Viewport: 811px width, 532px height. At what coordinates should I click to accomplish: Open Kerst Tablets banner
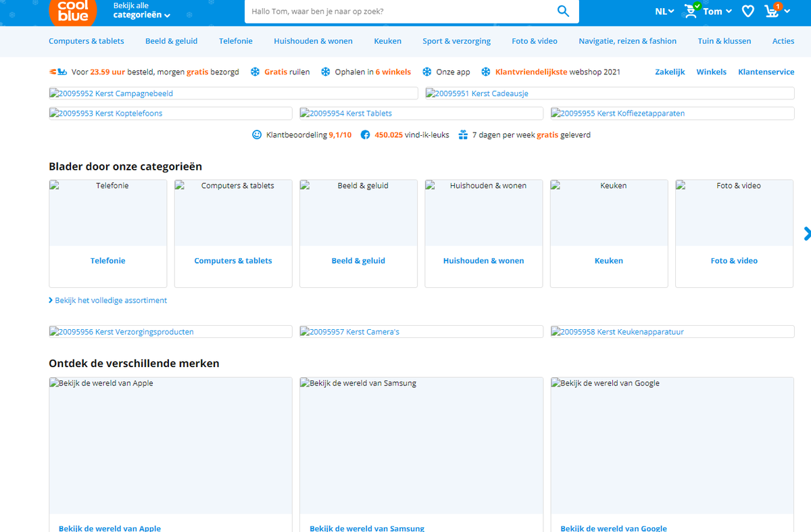tap(421, 114)
